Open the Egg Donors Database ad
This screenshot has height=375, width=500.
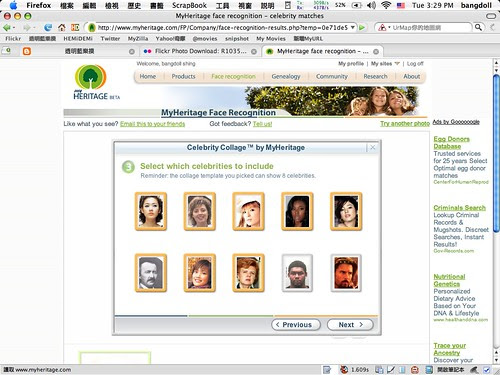coord(451,143)
